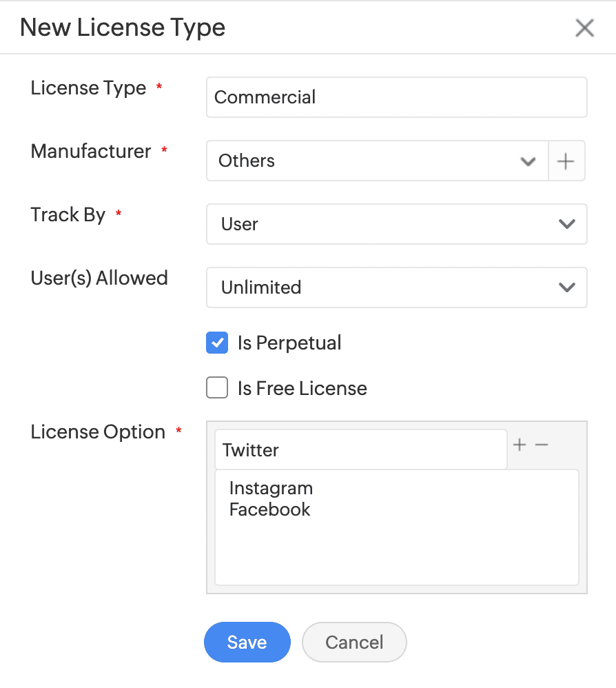Click the Is Perpetual label text

[289, 343]
